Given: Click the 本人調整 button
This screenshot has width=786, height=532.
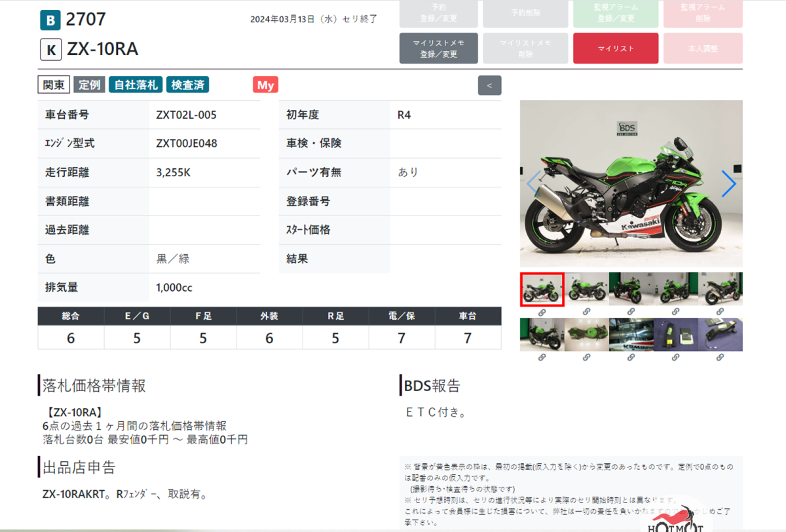Looking at the screenshot, I should coord(703,48).
